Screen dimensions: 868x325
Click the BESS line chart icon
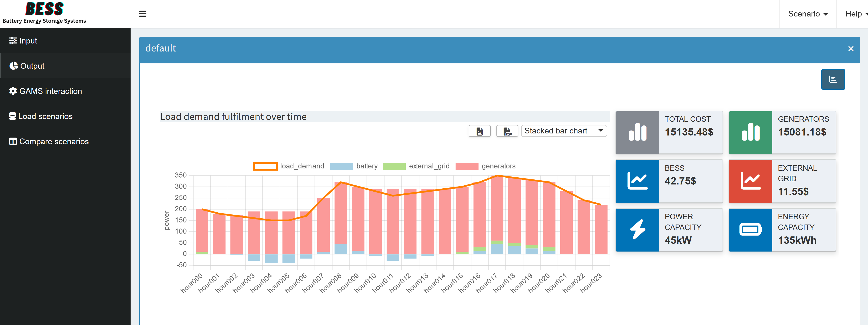[637, 181]
